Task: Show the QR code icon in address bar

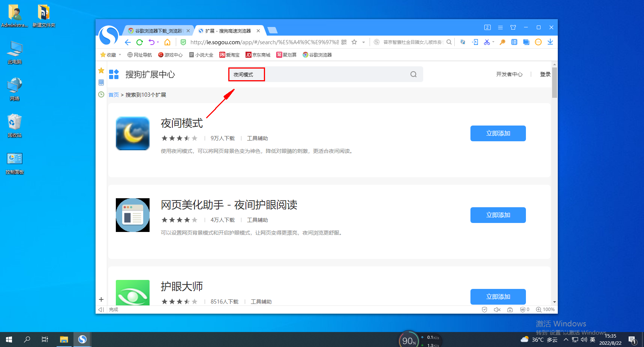Action: click(x=344, y=42)
